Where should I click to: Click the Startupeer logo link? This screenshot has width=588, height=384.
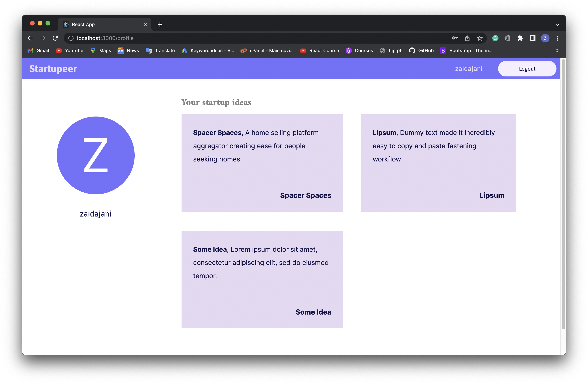point(53,69)
